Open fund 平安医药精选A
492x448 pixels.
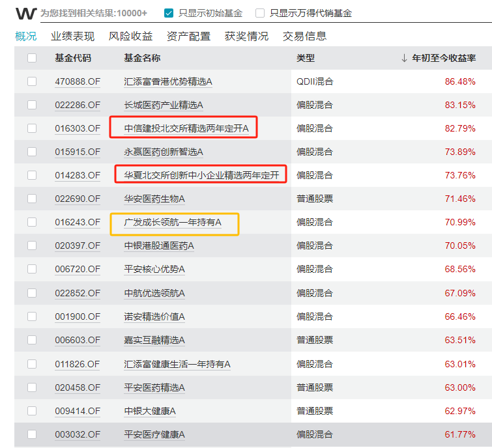(154, 387)
